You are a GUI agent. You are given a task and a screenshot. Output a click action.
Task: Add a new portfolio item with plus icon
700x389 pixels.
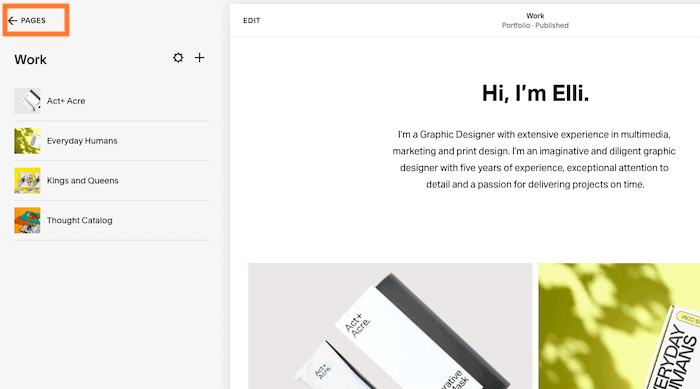click(x=200, y=58)
